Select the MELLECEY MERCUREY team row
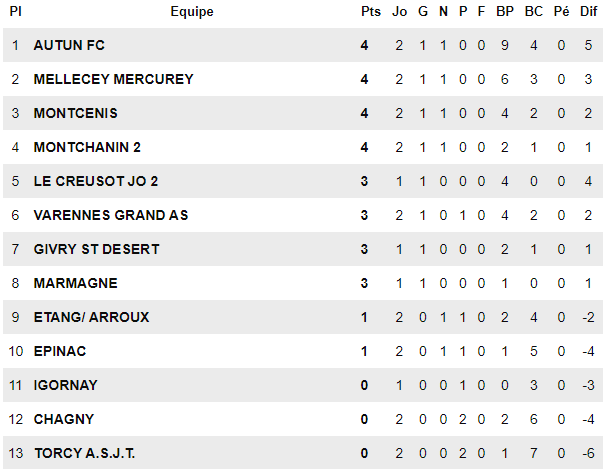 (x=113, y=79)
